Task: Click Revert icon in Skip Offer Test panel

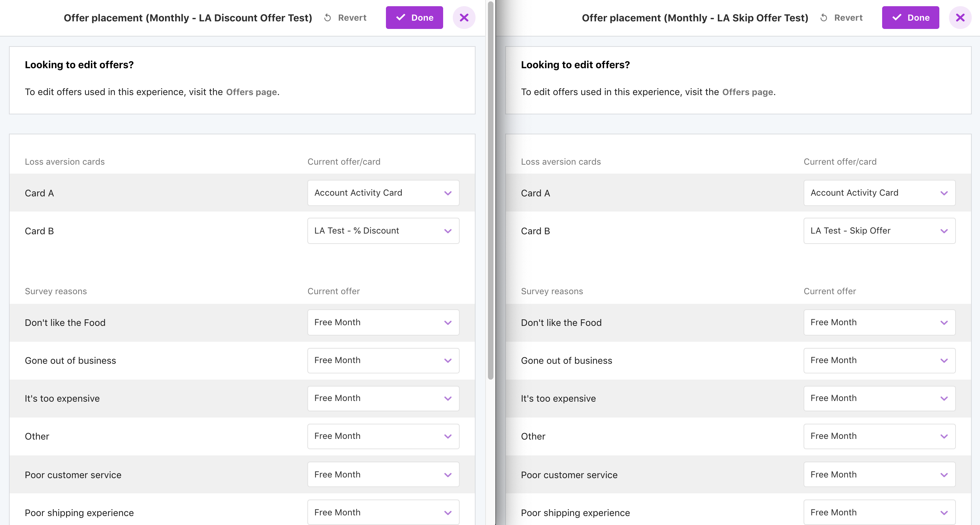Action: (824, 18)
